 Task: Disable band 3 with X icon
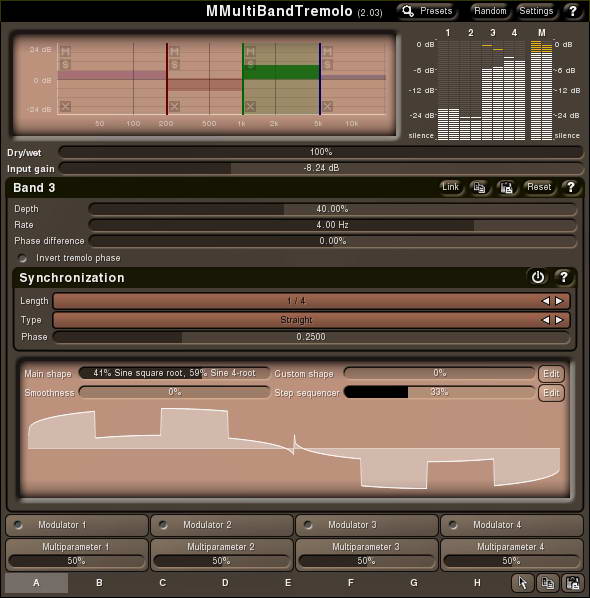[x=250, y=106]
